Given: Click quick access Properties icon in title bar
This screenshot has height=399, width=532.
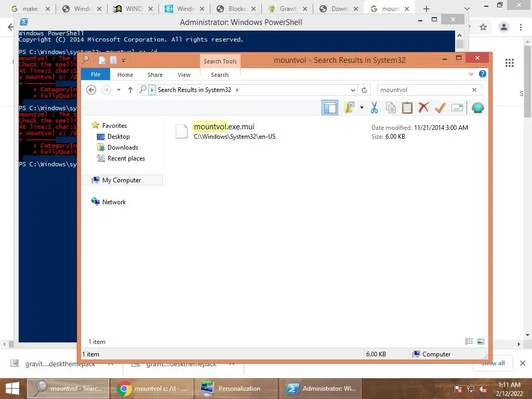Looking at the screenshot, I should coord(102,60).
